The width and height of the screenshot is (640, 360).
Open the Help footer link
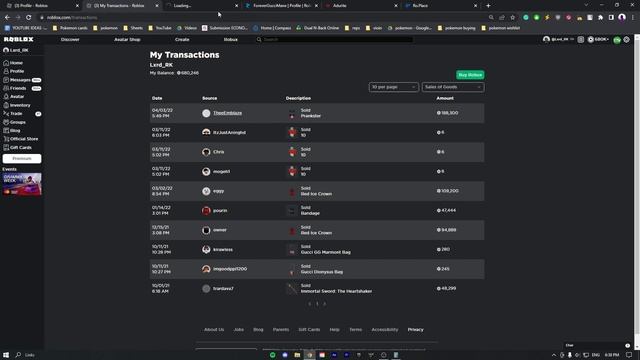334,329
